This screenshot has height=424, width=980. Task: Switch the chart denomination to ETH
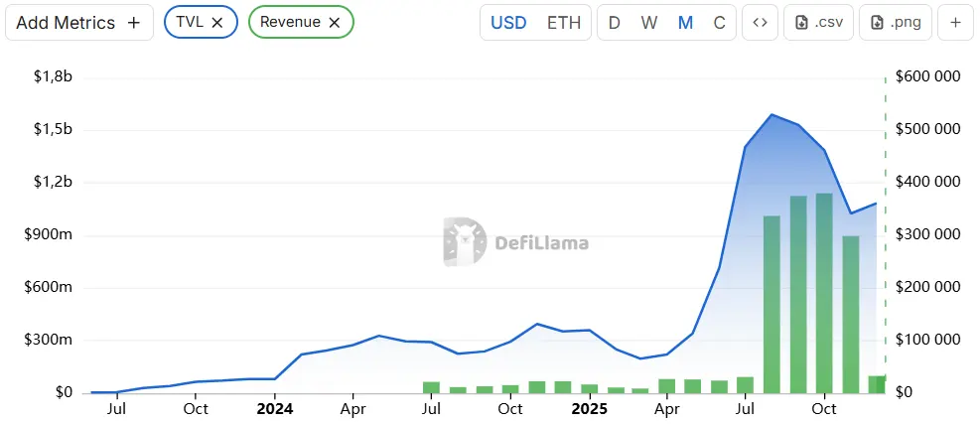coord(564,23)
